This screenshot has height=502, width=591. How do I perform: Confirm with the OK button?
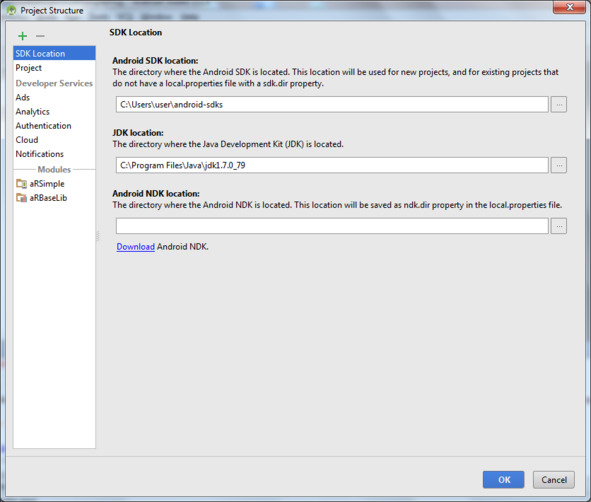pos(504,480)
